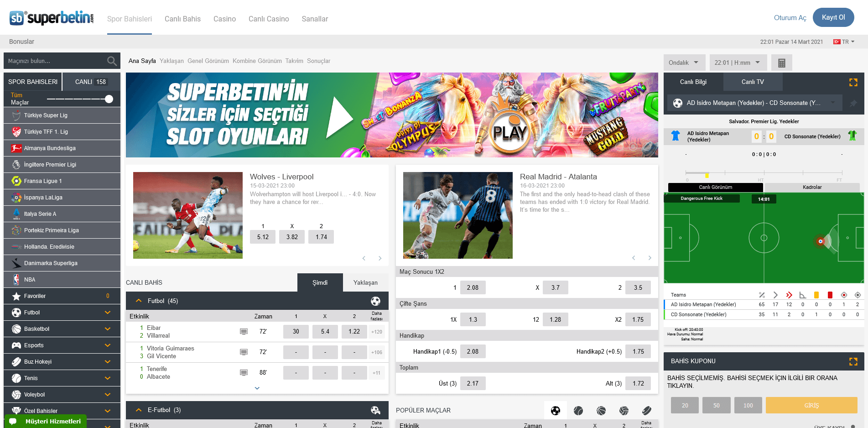Image resolution: width=868 pixels, height=428 pixels.
Task: Click E-Futbol section gamepad icon
Action: click(x=375, y=410)
